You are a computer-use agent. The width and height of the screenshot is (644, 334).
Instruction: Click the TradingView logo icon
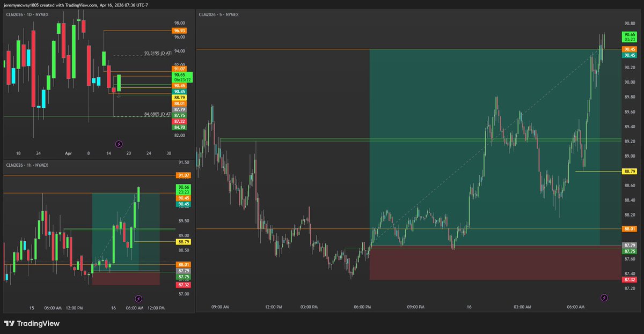[9, 324]
